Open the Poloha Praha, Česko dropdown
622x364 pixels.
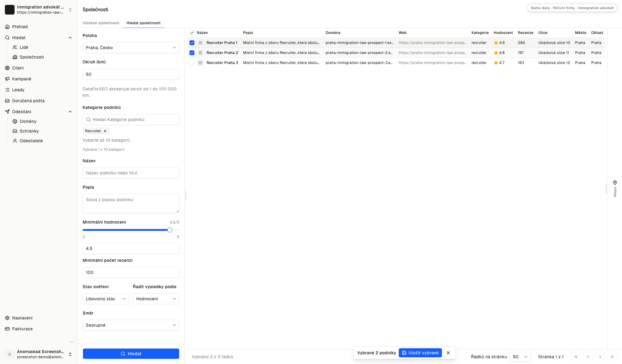pos(131,48)
